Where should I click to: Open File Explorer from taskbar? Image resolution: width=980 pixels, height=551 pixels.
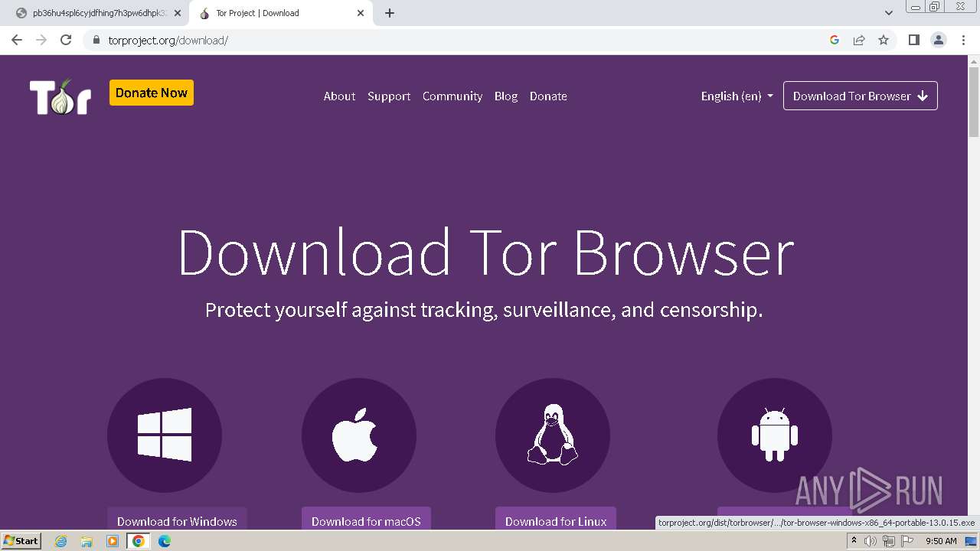click(87, 541)
